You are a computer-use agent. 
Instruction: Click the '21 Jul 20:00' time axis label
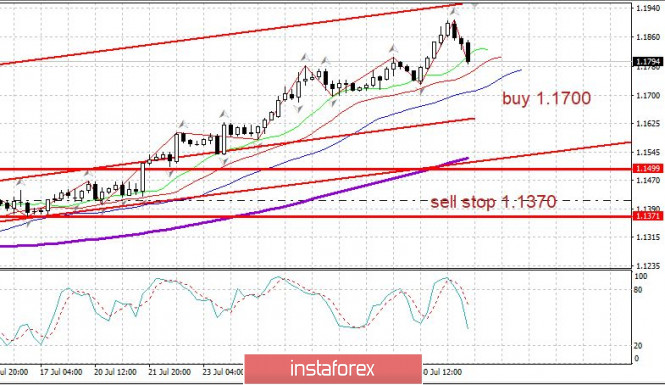[170, 372]
